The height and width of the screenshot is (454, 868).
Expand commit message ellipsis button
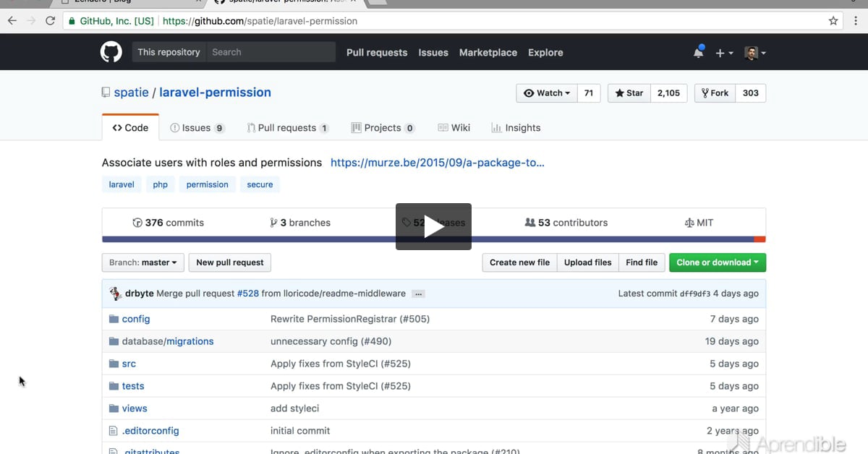pyautogui.click(x=419, y=294)
